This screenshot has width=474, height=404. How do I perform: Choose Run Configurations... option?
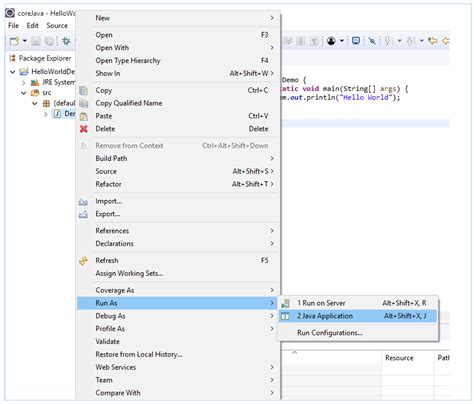coord(330,333)
